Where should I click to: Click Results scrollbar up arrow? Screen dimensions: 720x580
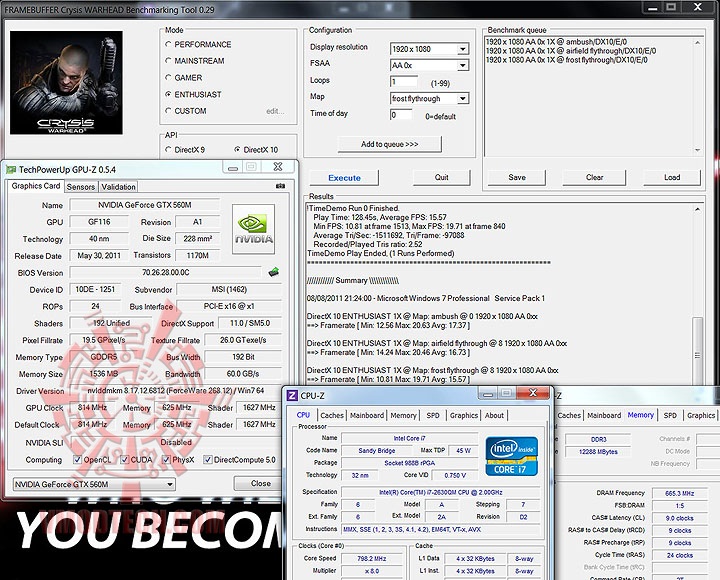[x=697, y=209]
